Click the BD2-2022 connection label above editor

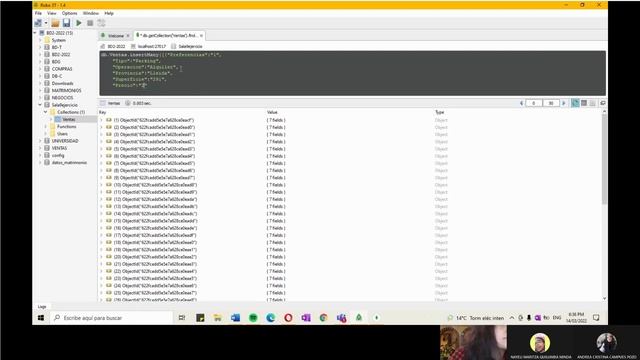(x=113, y=47)
